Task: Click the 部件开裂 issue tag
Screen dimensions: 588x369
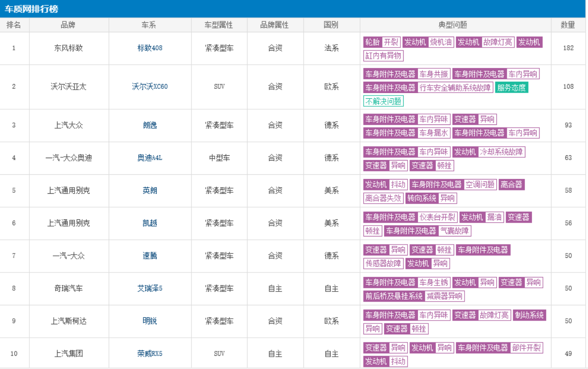Action: (526, 348)
